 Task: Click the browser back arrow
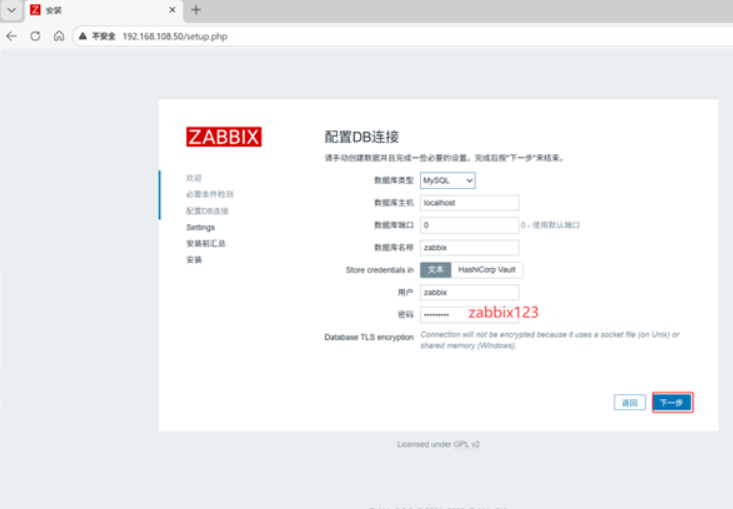(12, 36)
